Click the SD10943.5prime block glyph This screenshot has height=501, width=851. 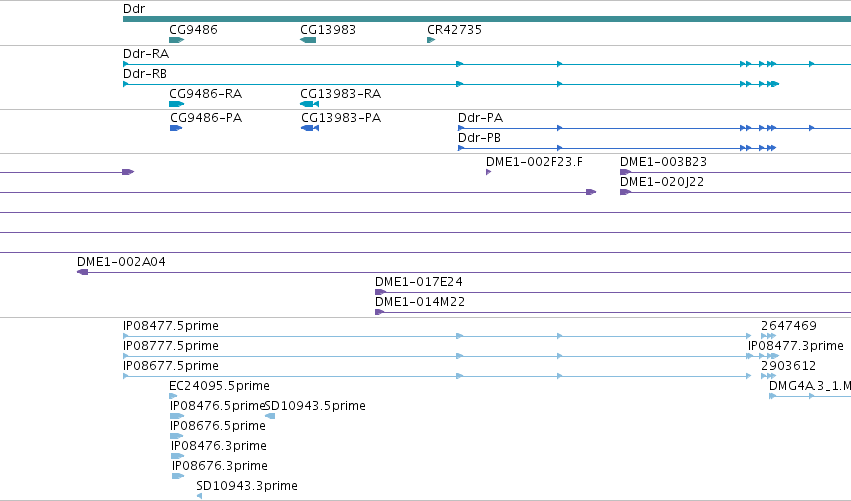tap(270, 416)
